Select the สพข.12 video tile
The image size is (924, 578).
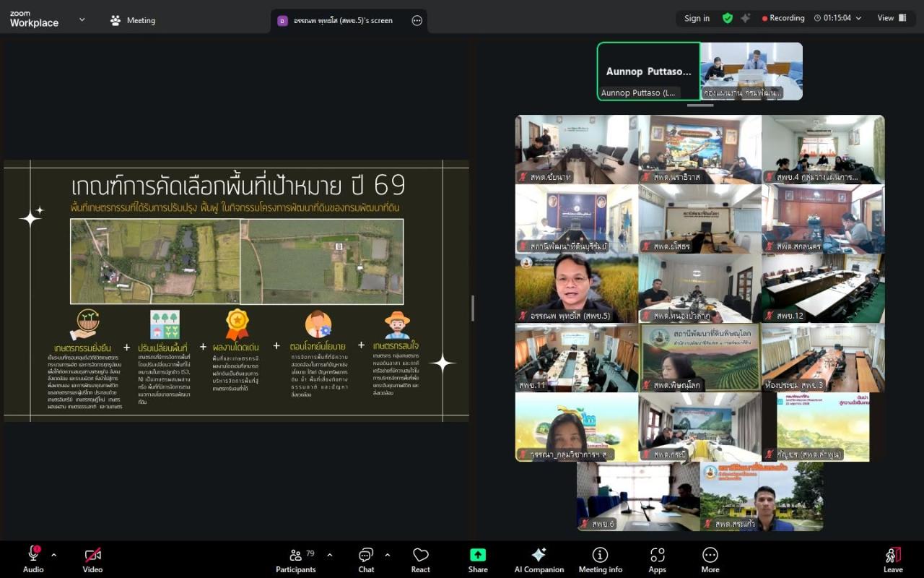click(823, 288)
